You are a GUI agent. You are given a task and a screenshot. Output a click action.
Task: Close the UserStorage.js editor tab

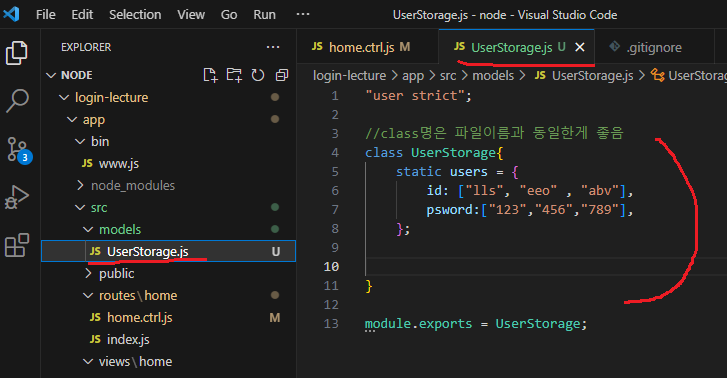[x=580, y=47]
